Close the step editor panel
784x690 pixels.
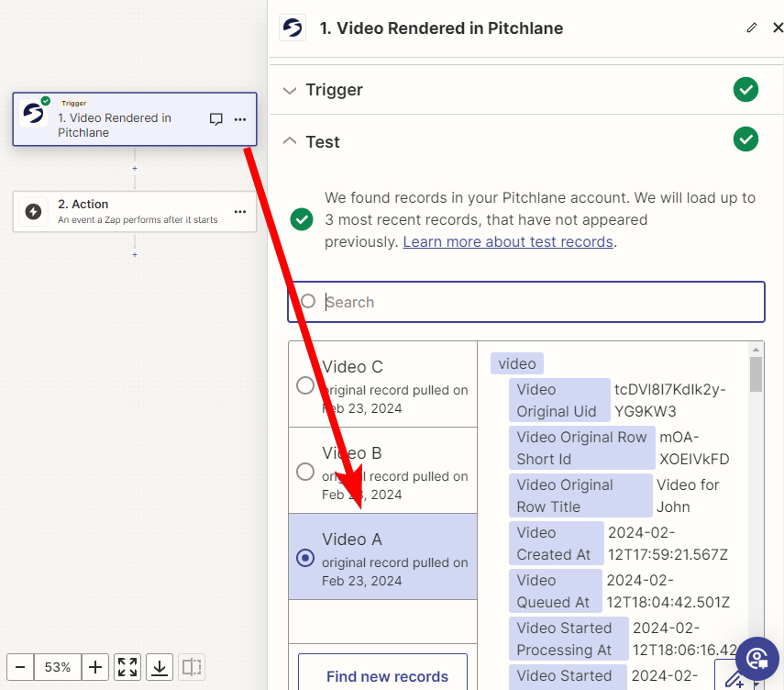tap(778, 28)
